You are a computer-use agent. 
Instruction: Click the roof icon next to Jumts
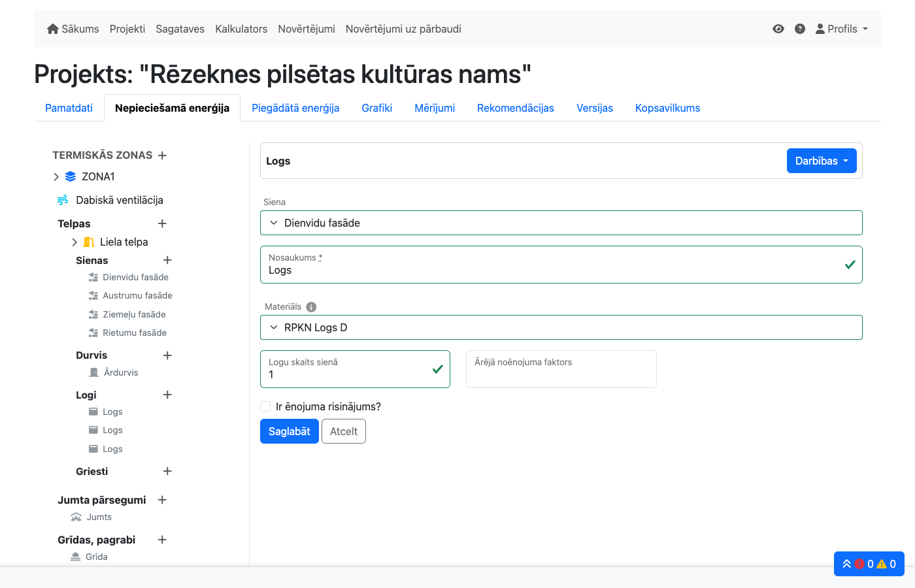[x=75, y=516]
